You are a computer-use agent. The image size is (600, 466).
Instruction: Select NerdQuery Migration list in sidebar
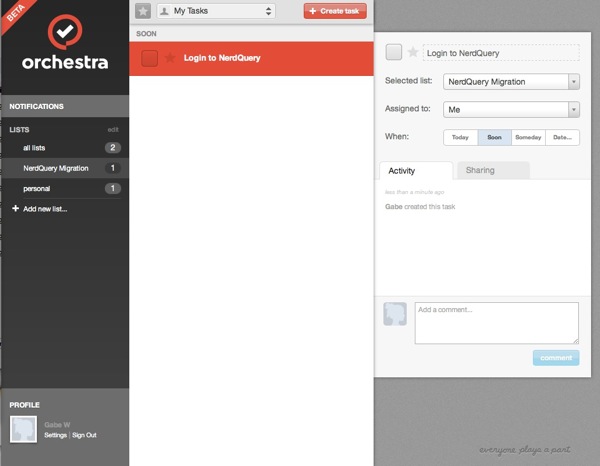pyautogui.click(x=65, y=168)
